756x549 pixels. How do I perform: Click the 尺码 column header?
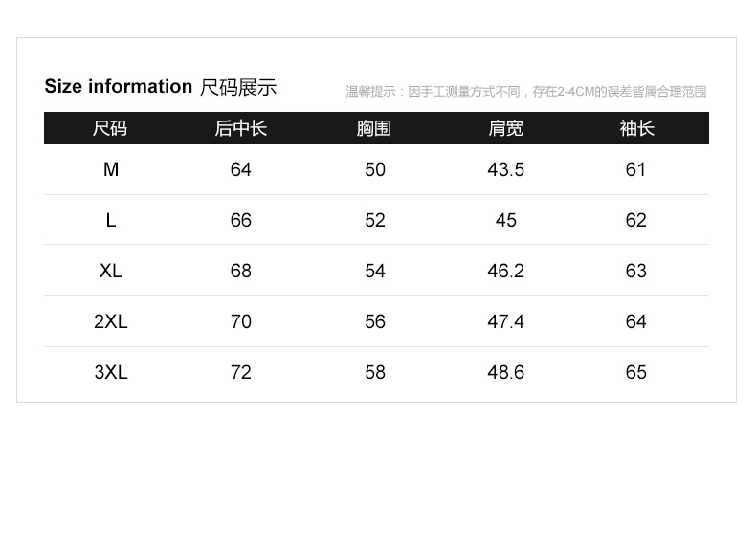pos(110,129)
